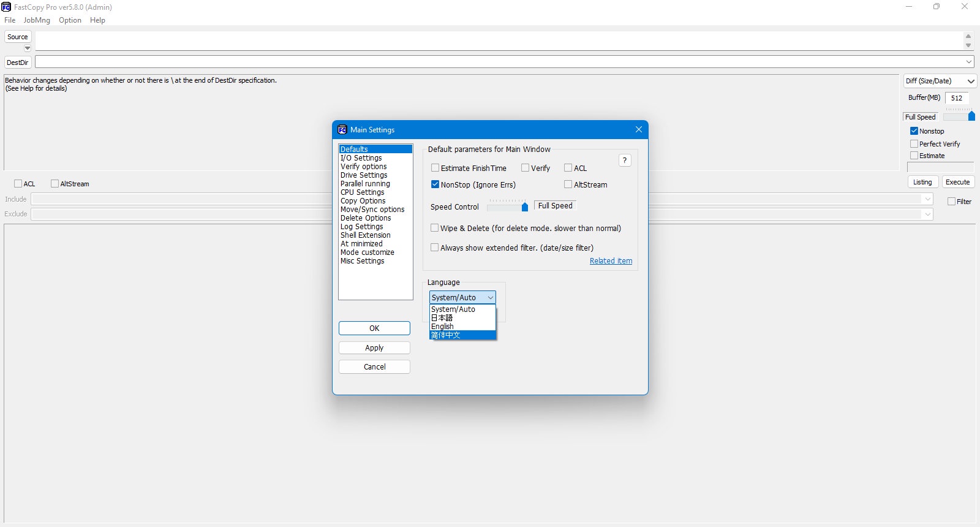The image size is (980, 527).
Task: Click the Buffer(MB) input field
Action: pos(957,98)
